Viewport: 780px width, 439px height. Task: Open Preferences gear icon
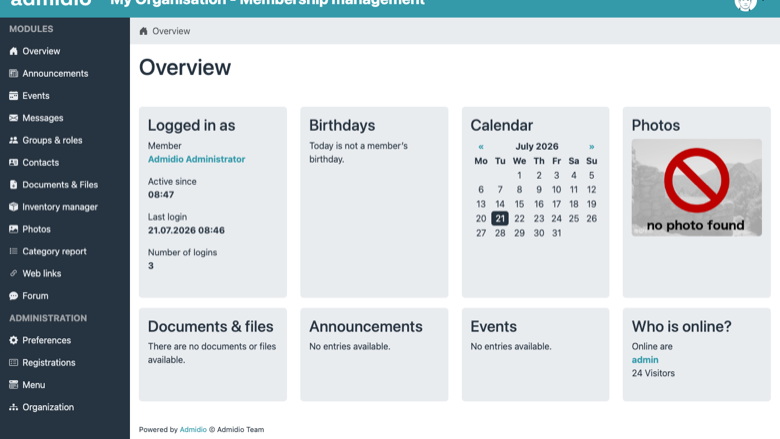[x=13, y=340]
